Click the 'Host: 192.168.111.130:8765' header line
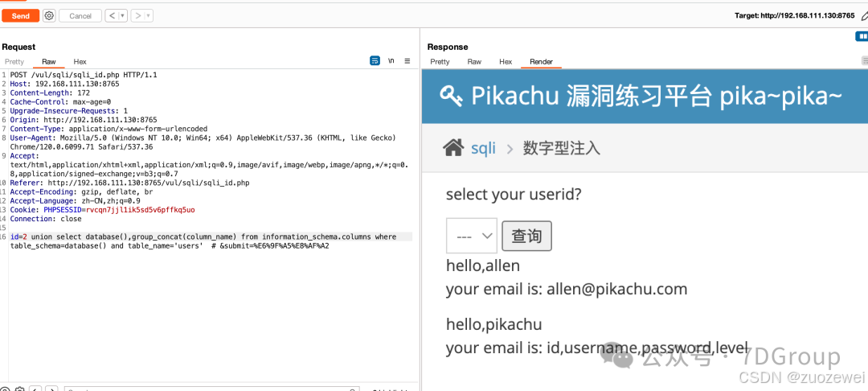 click(65, 84)
